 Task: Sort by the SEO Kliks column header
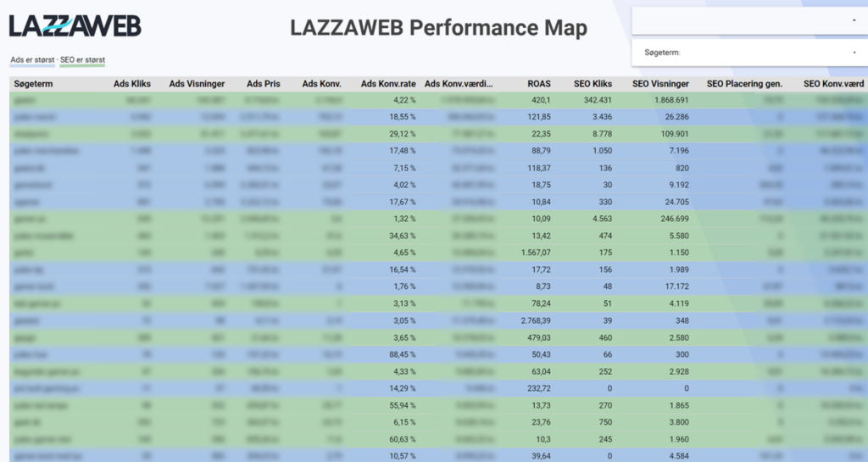(x=593, y=84)
